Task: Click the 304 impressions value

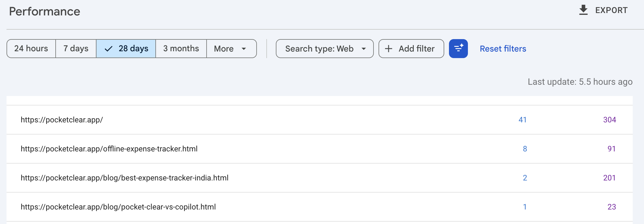Action: pyautogui.click(x=610, y=120)
